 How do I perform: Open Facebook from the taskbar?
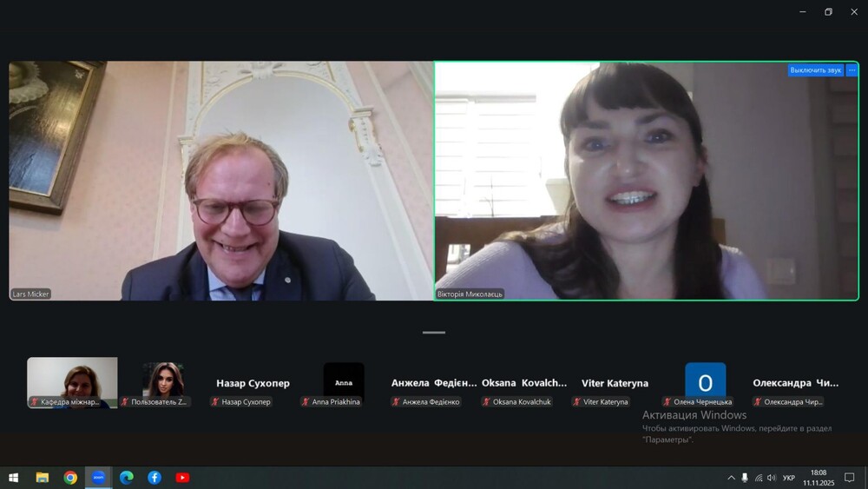(155, 477)
